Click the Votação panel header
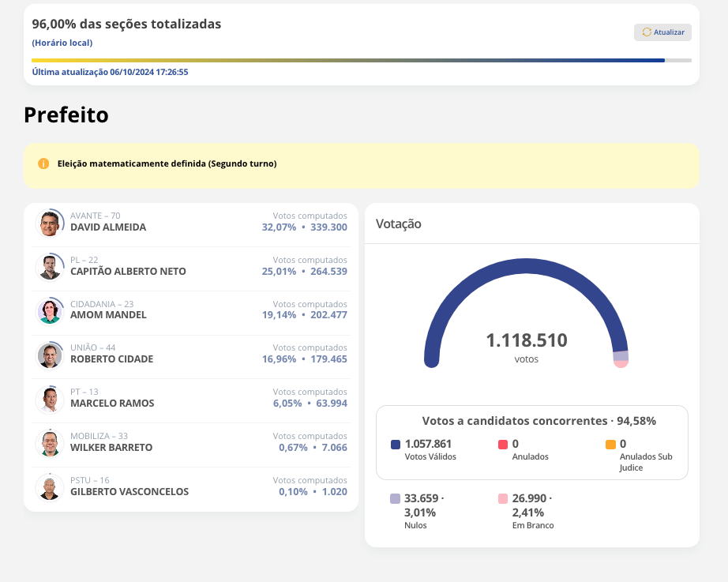Viewport: 728px width, 582px height. pos(399,224)
